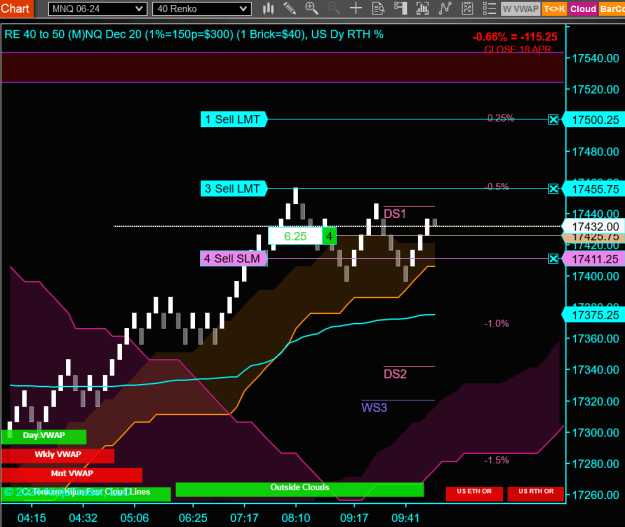This screenshot has height=527, width=625.
Task: Open the MNQ 06-24 instrument dropdown
Action: 97,9
